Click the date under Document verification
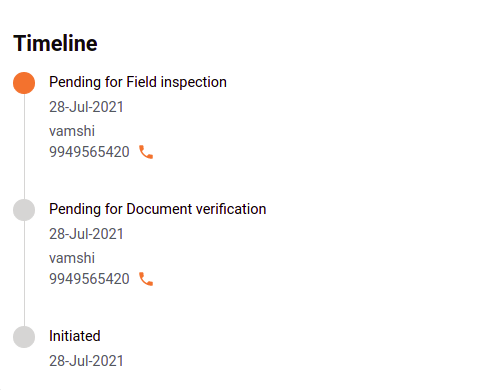Screen dimensions: 491x390 tap(86, 234)
